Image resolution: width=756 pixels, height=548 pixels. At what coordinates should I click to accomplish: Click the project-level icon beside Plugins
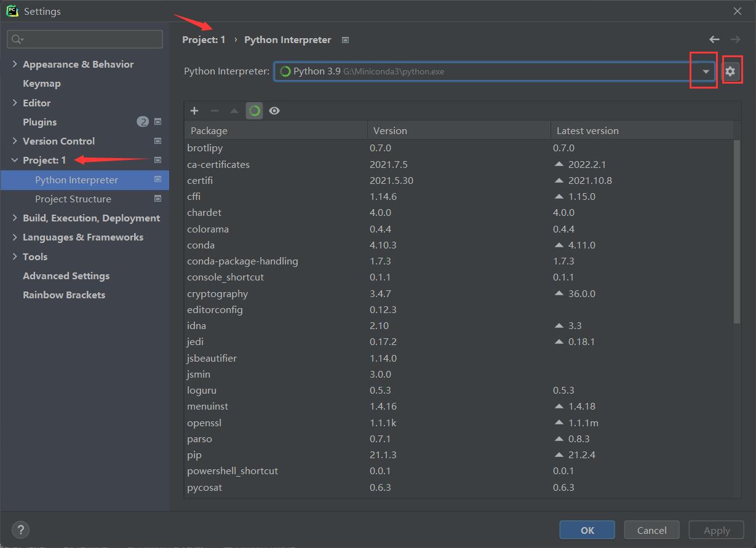(157, 122)
